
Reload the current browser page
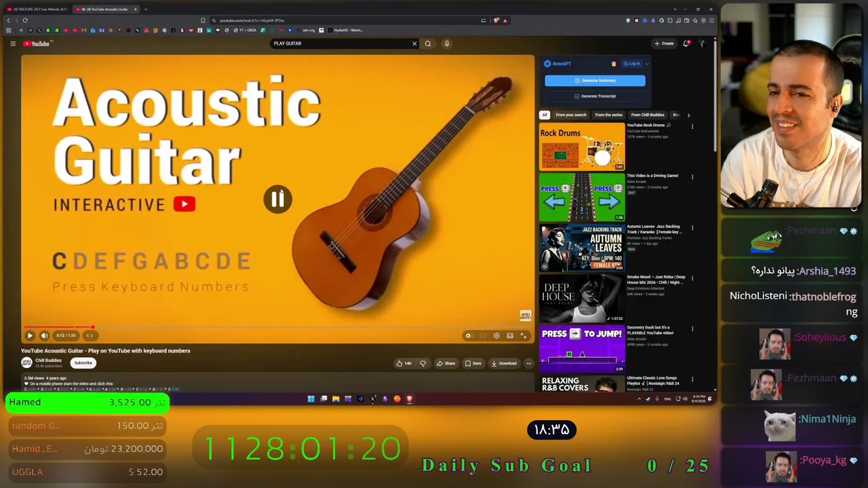tap(25, 20)
